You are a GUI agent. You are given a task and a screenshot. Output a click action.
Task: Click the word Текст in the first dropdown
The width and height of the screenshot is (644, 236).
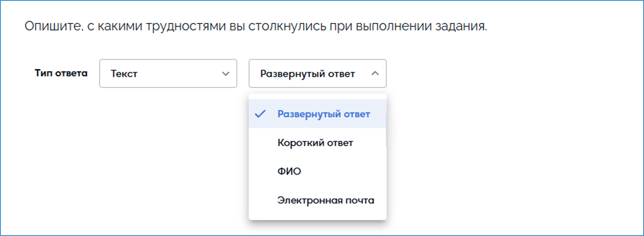(x=124, y=74)
